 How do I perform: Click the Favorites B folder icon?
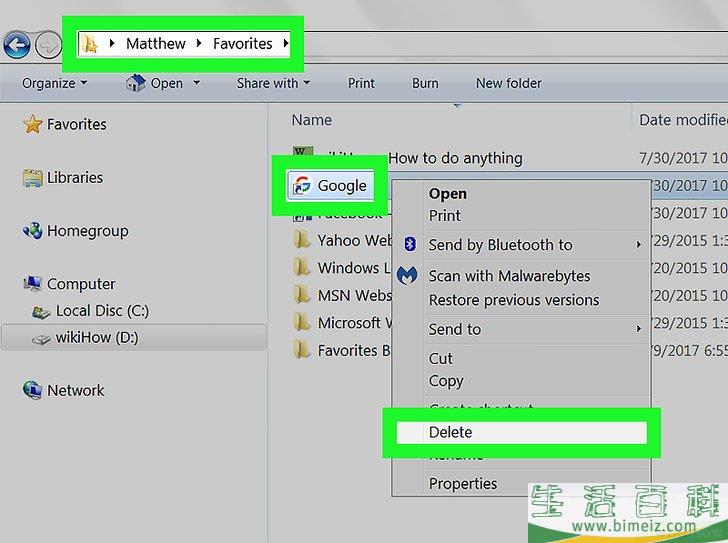coord(302,350)
